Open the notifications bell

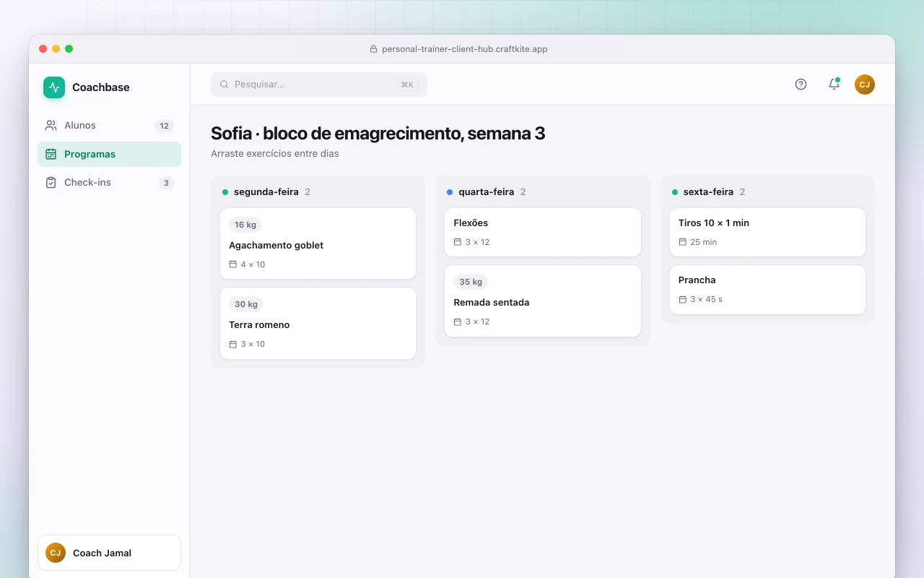(834, 85)
